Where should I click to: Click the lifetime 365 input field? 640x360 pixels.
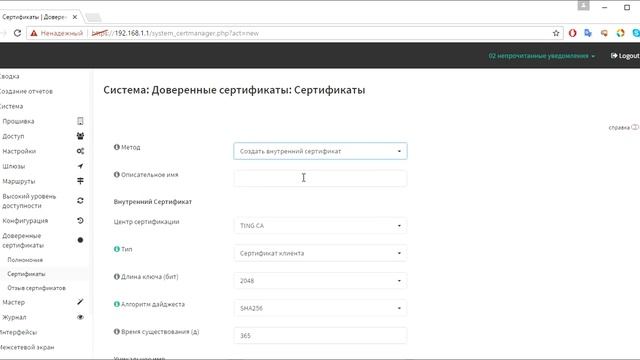[x=320, y=336]
